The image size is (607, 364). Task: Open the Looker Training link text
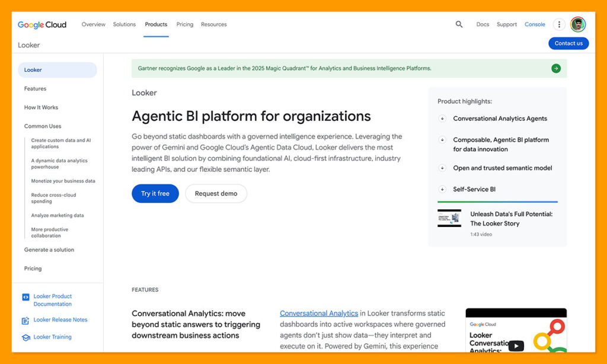[x=52, y=337]
